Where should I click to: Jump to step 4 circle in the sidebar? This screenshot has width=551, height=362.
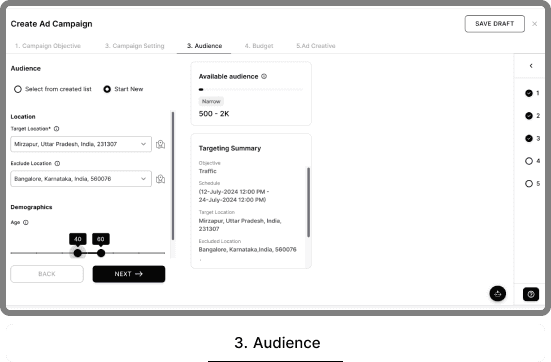[529, 161]
